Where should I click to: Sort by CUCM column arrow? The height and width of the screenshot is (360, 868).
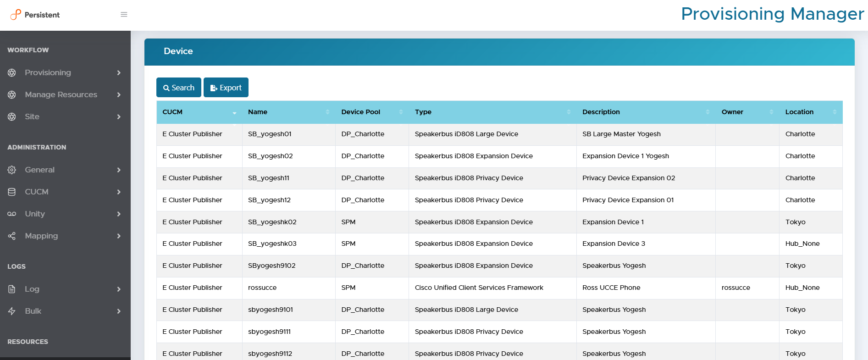coord(234,113)
